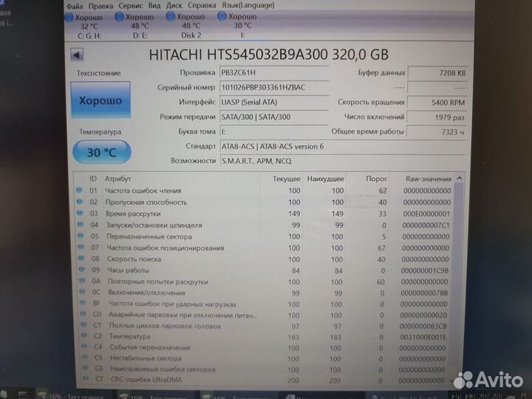This screenshot has width=532, height=399.
Task: Click the Raw-значения column header
Action: (x=428, y=179)
